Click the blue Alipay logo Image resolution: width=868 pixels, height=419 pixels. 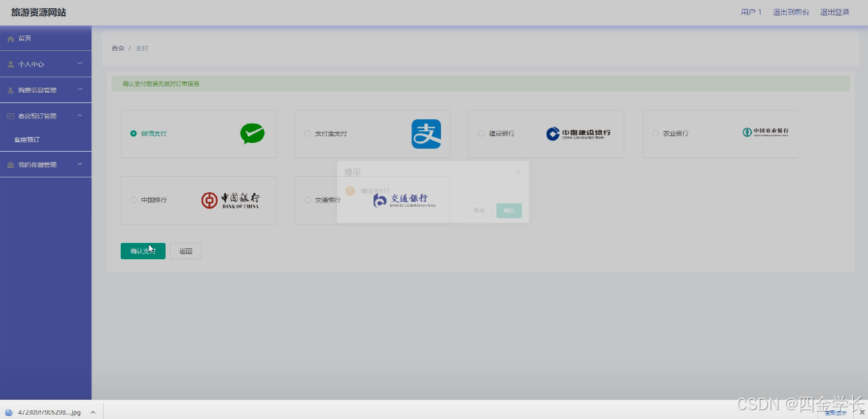click(426, 134)
